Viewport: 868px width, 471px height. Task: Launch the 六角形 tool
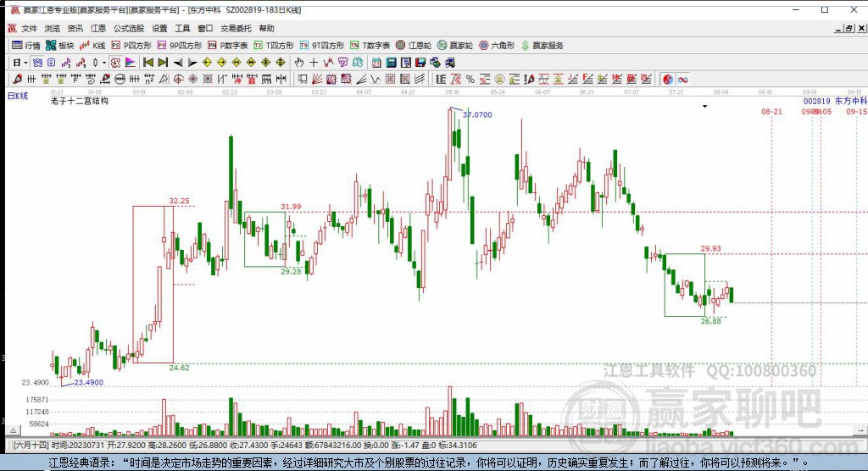(497, 46)
